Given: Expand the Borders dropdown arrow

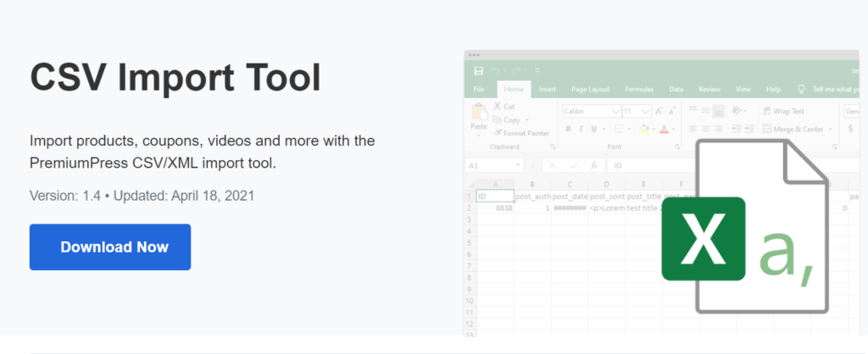Looking at the screenshot, I should 630,129.
